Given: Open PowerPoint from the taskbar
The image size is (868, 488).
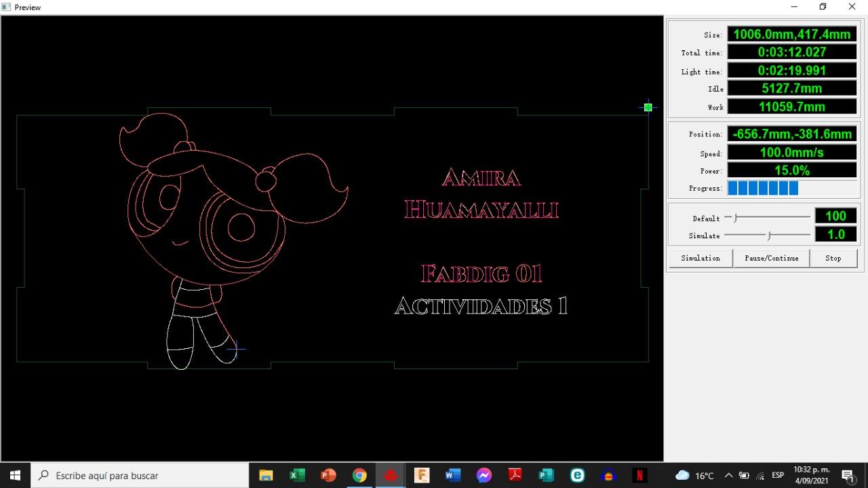Looking at the screenshot, I should [328, 475].
